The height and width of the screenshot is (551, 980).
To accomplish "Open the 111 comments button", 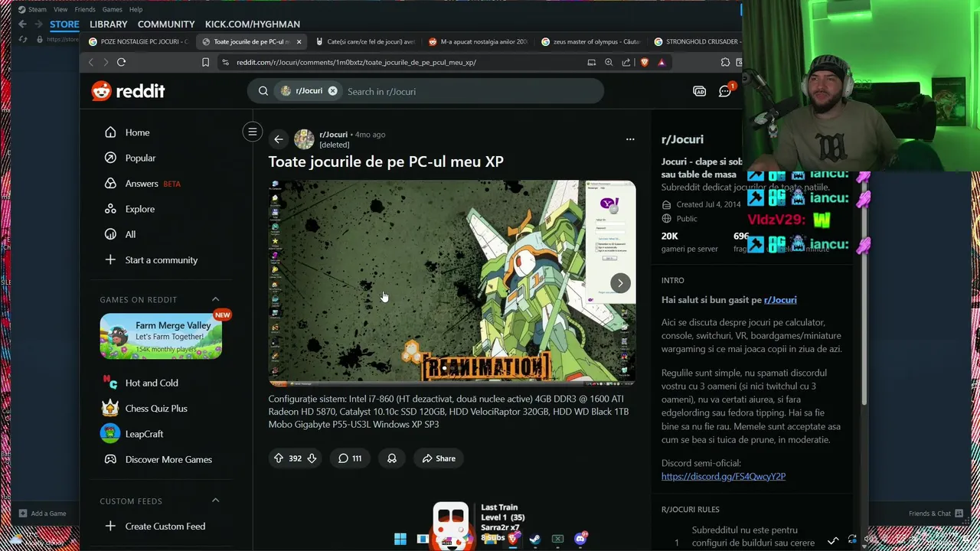I will pos(350,458).
